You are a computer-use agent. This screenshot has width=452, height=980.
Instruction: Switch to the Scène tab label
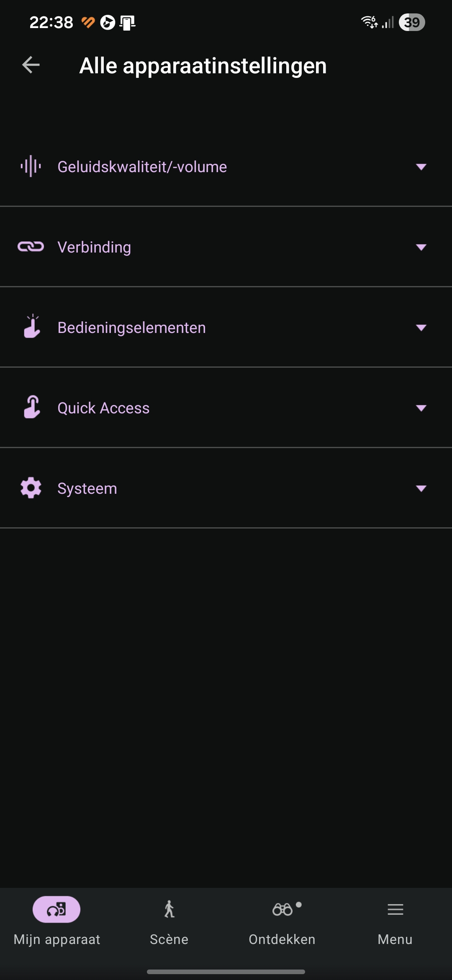tap(169, 939)
